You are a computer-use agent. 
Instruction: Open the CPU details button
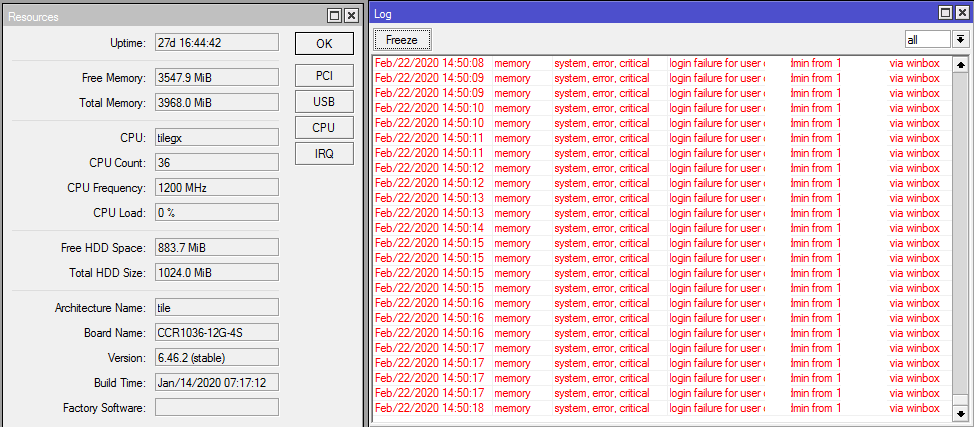click(x=324, y=127)
